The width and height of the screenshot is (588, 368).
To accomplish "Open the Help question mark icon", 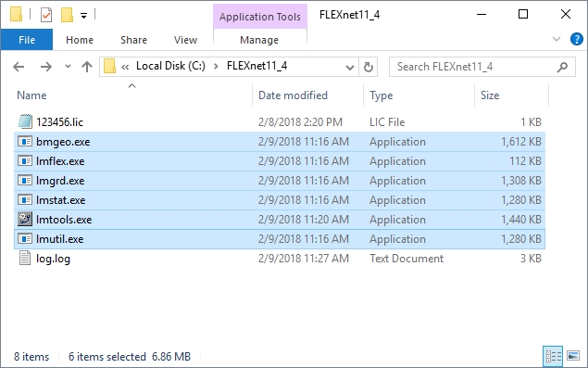I will click(576, 39).
